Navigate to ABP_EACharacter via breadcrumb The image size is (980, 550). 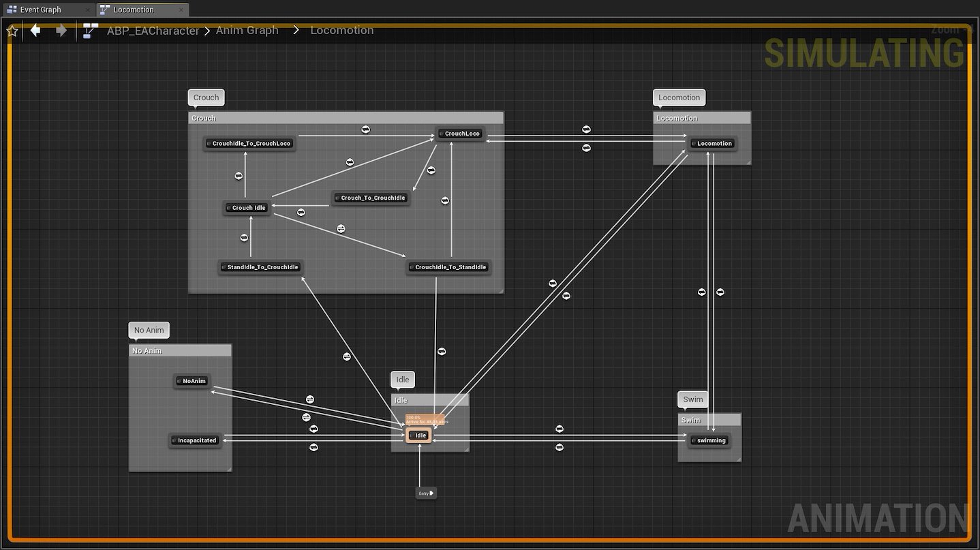click(153, 30)
